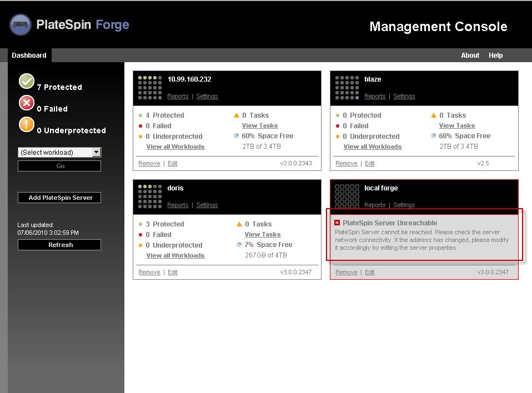View Tasks on 10.99.160.232
The height and width of the screenshot is (393, 532).
click(260, 125)
